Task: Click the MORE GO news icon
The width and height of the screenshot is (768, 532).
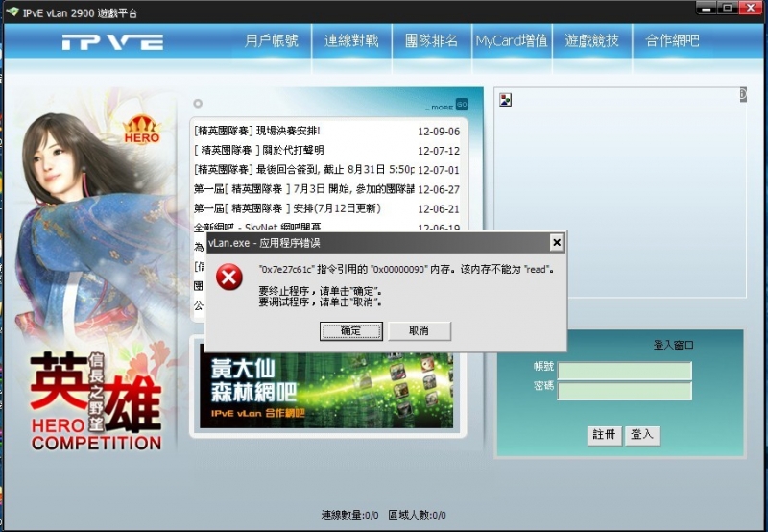Action: point(446,105)
